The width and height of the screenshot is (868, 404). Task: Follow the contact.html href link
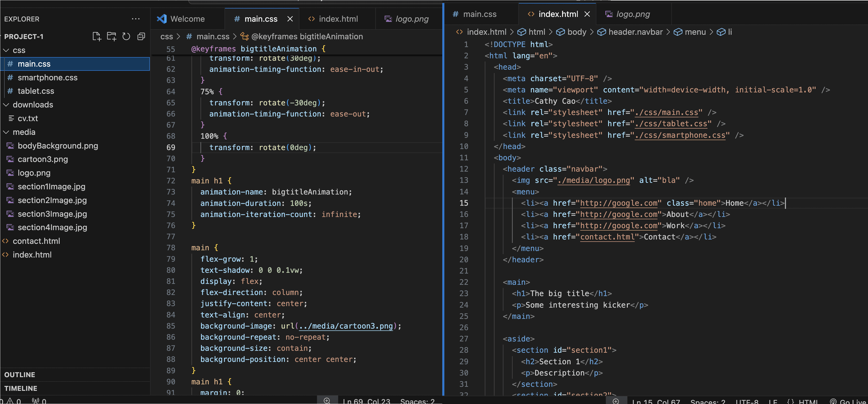[x=607, y=237]
